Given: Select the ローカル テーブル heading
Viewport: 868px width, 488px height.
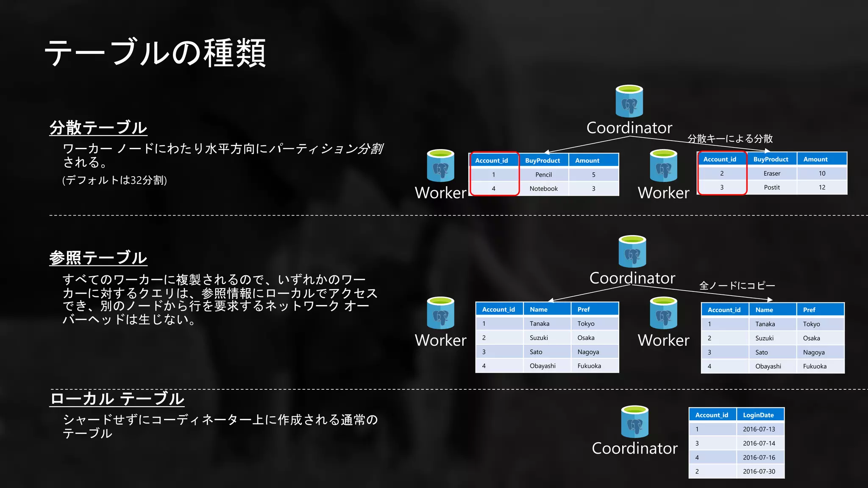Looking at the screenshot, I should point(117,399).
